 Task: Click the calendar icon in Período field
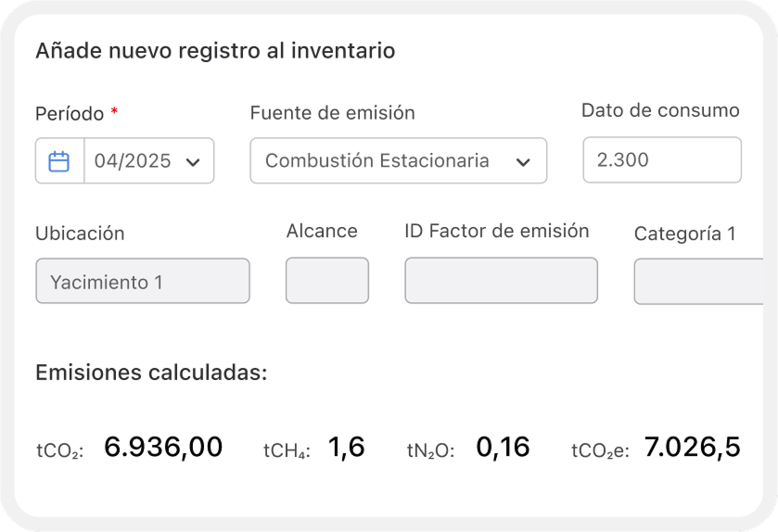pyautogui.click(x=59, y=161)
